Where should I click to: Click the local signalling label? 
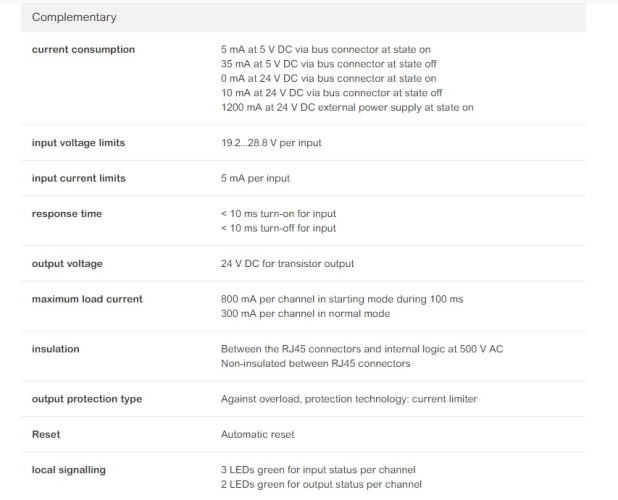coord(69,470)
